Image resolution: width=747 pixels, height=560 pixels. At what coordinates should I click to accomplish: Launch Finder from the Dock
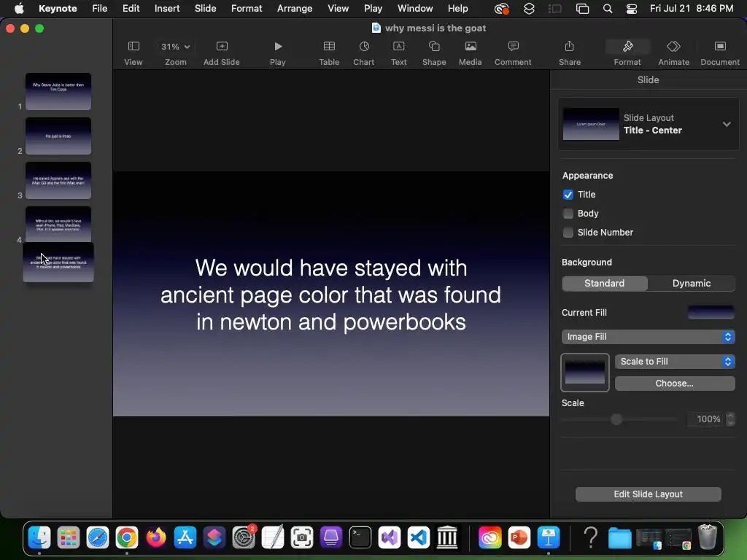coord(39,537)
